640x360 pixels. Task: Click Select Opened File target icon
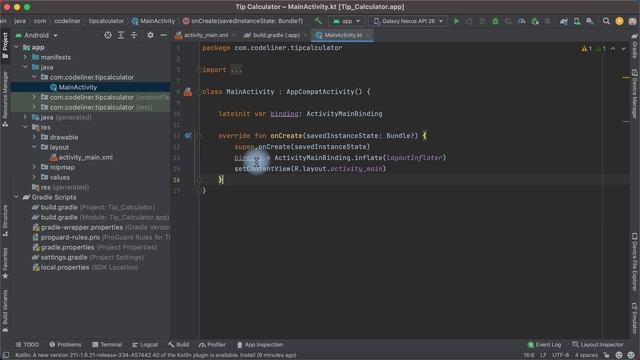tap(108, 36)
